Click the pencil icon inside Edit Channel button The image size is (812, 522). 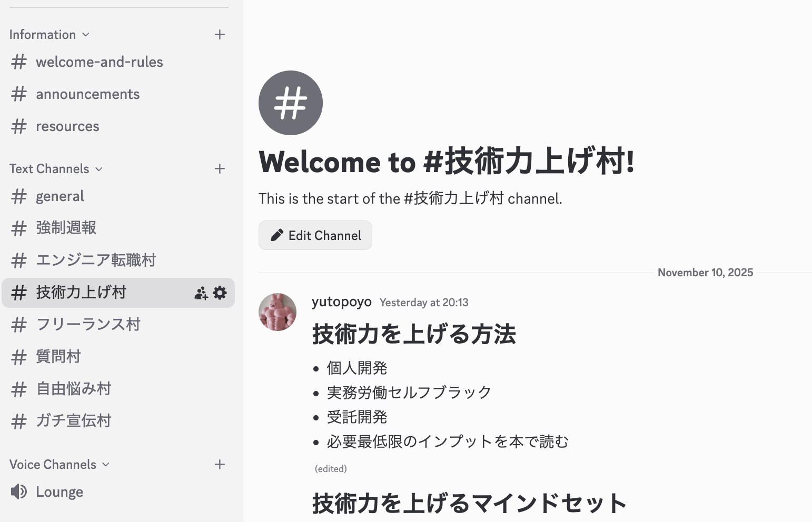pyautogui.click(x=278, y=235)
